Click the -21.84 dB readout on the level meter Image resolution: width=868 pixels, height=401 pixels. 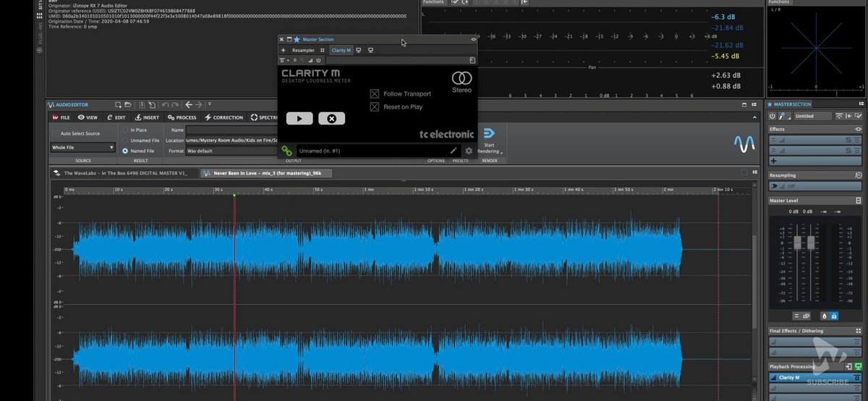point(726,27)
